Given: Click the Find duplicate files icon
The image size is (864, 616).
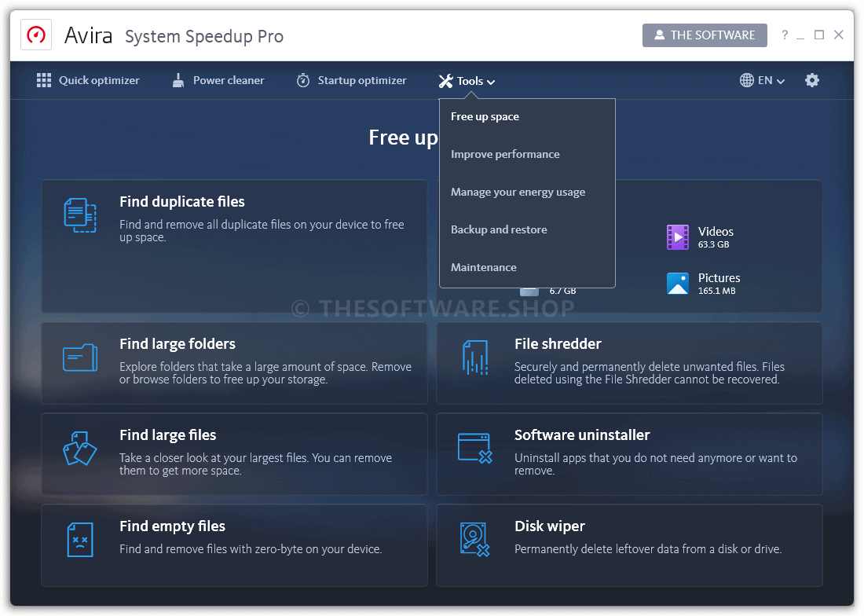Looking at the screenshot, I should (x=80, y=214).
